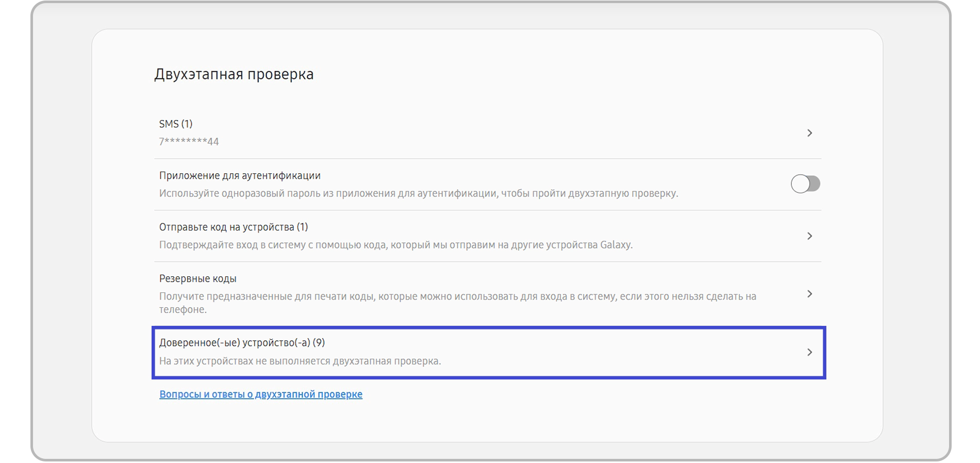
Task: Click the chevron arrow in the SMS row
Action: [809, 133]
